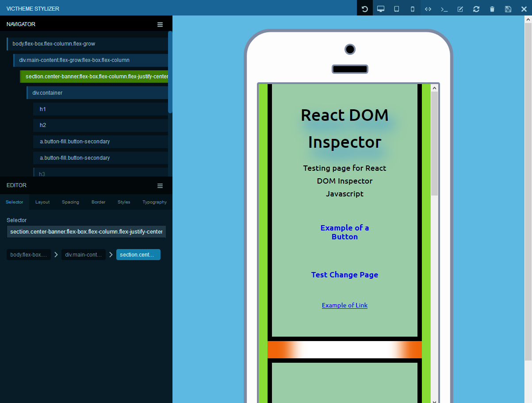The width and height of the screenshot is (532, 403).
Task: Select body.flex-box.flex-column.flex-grow in navigator
Action: pyautogui.click(x=88, y=44)
